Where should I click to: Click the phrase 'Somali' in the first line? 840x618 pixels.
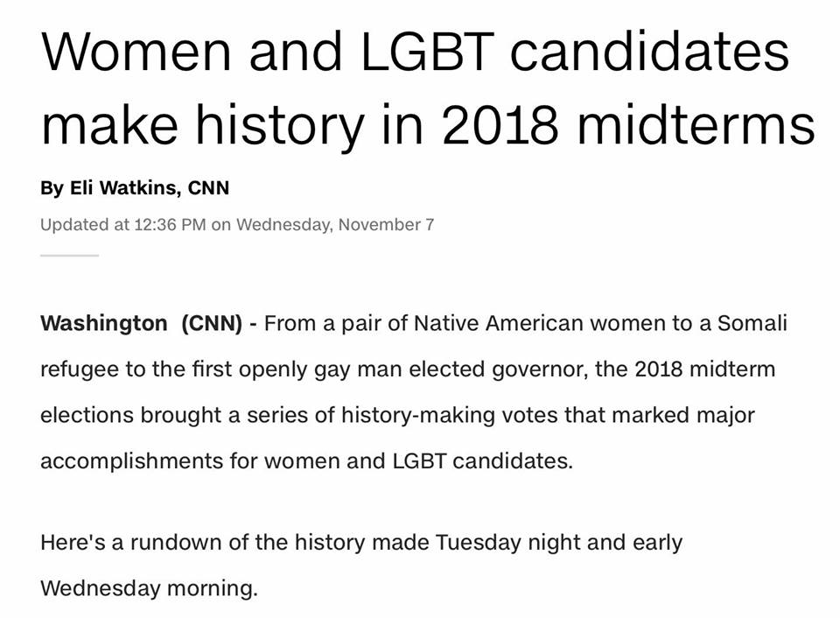tap(752, 323)
